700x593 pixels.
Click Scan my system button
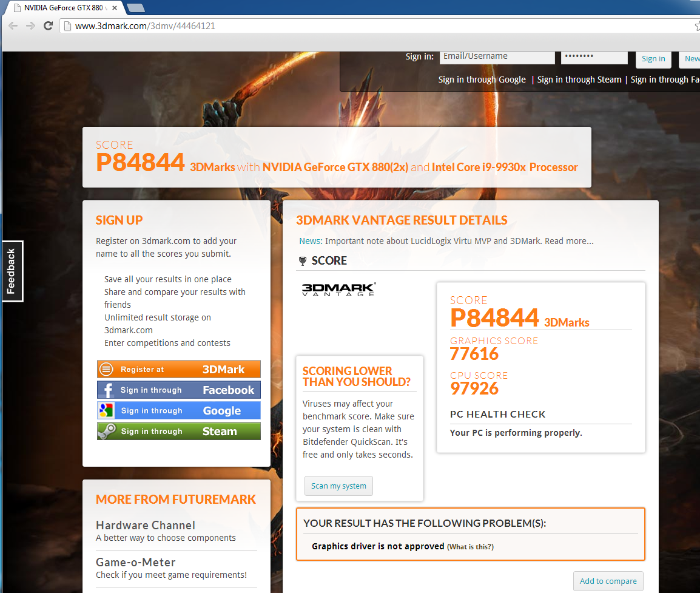(x=338, y=486)
